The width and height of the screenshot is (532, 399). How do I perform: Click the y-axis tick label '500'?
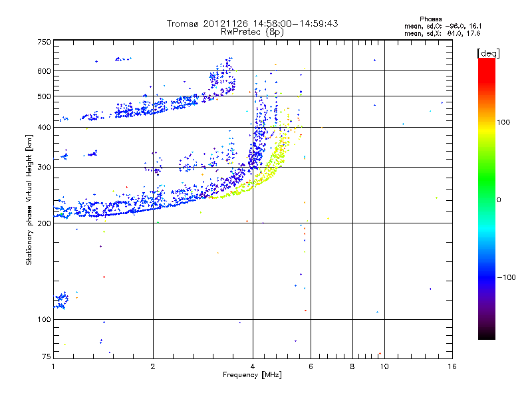tap(44, 96)
